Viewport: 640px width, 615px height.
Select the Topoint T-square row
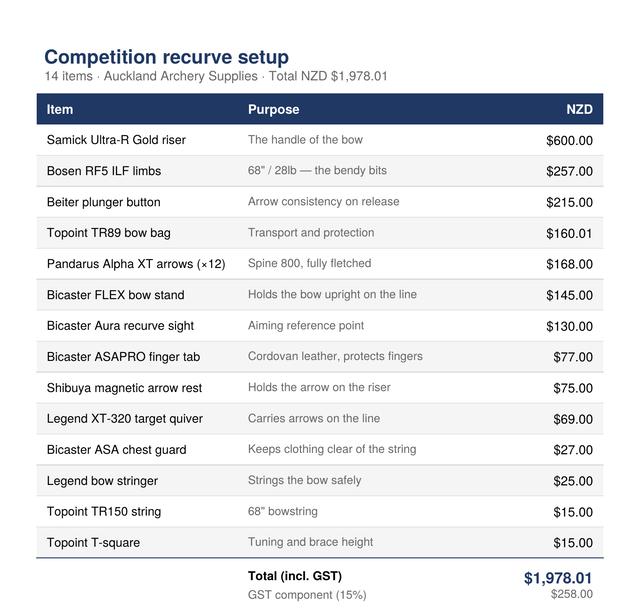[320, 543]
